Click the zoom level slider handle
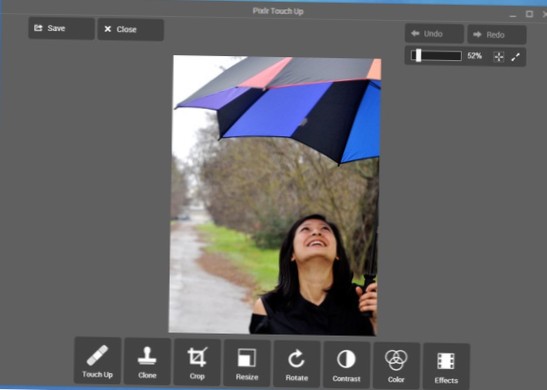Image resolution: width=547 pixels, height=390 pixels. 418,55
